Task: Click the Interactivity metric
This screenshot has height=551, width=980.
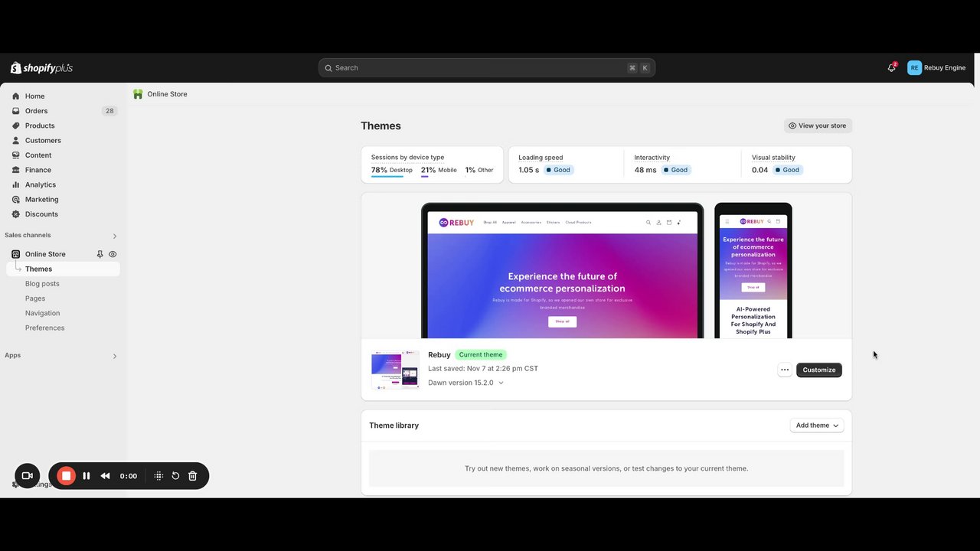Action: pyautogui.click(x=682, y=165)
